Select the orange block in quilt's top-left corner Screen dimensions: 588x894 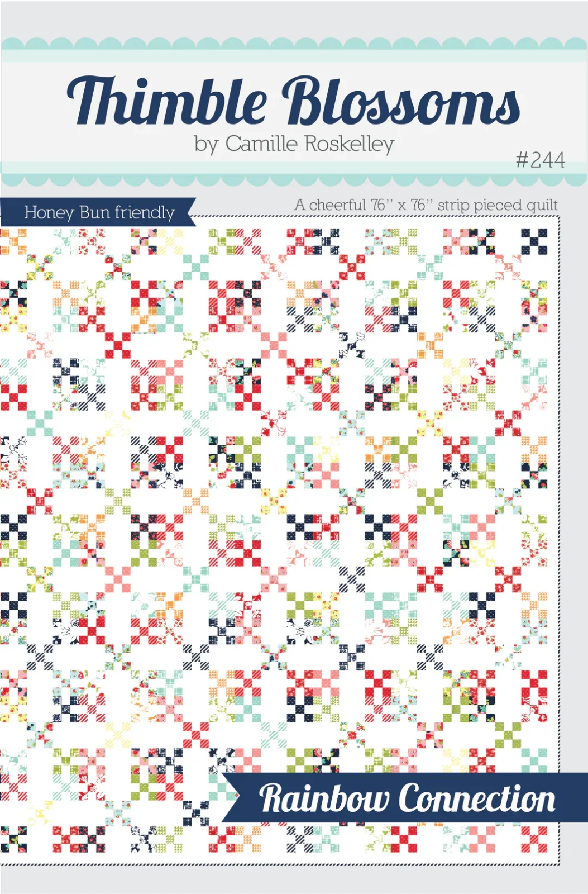[x=12, y=241]
